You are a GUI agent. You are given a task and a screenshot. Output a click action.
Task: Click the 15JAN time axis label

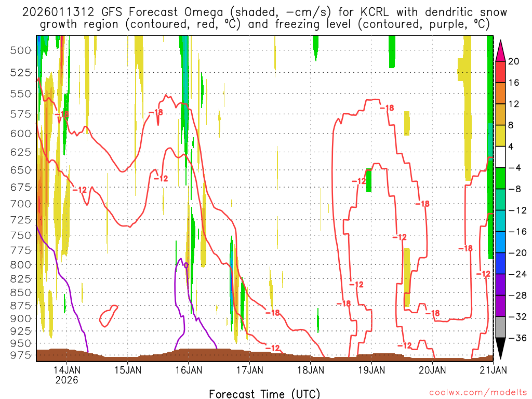click(x=128, y=369)
